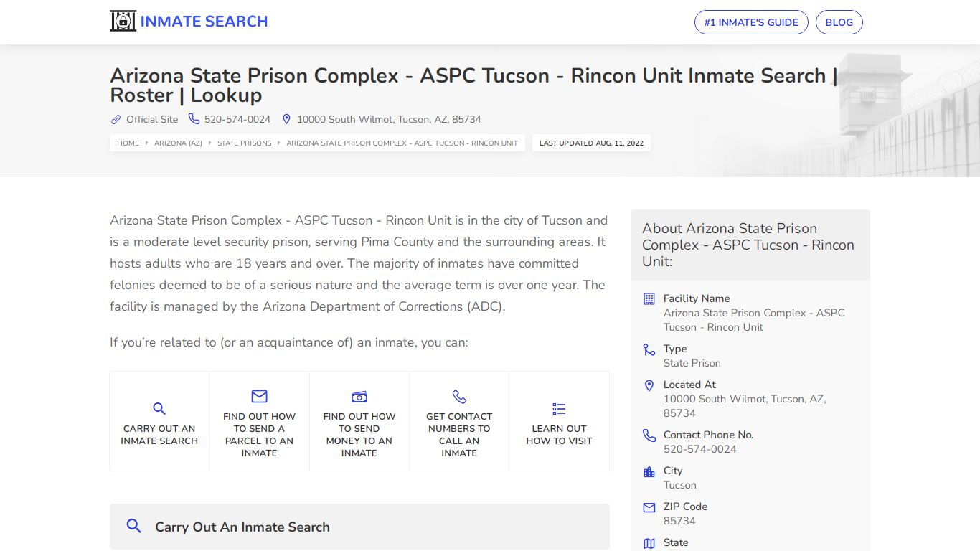
Task: Open the ARIZONA (AZ) breadcrumb
Action: pos(178,143)
